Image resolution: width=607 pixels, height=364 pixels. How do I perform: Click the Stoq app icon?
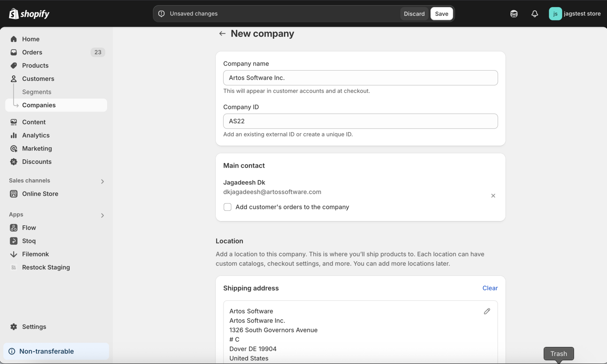(14, 241)
